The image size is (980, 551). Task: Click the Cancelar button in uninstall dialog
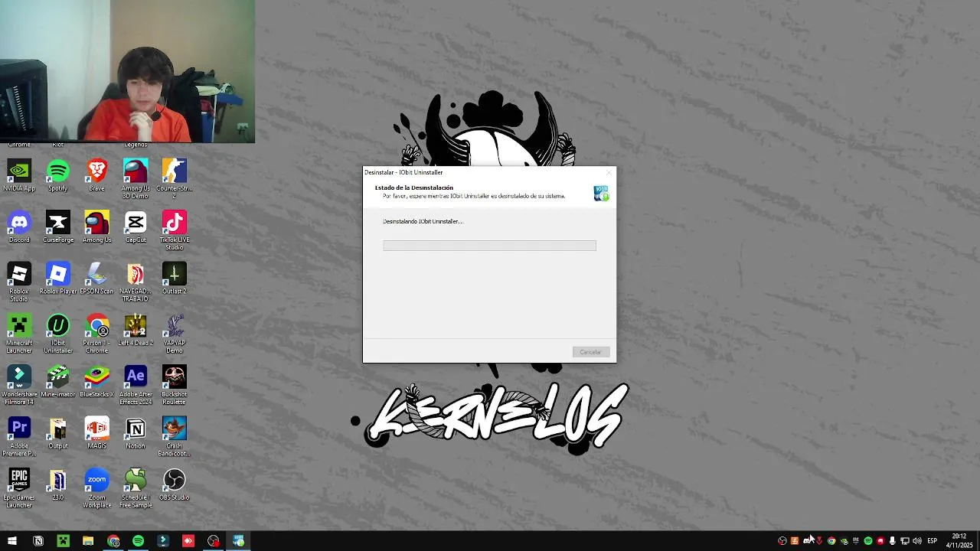pyautogui.click(x=590, y=352)
